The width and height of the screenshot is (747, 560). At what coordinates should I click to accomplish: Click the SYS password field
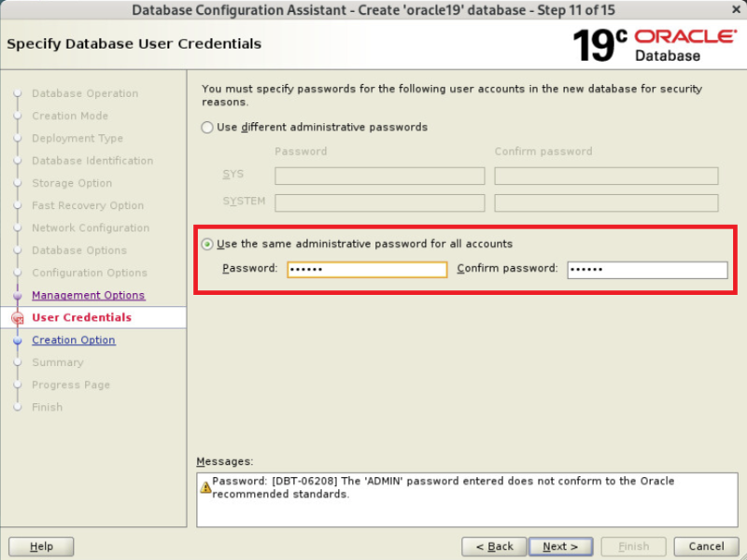tap(380, 175)
